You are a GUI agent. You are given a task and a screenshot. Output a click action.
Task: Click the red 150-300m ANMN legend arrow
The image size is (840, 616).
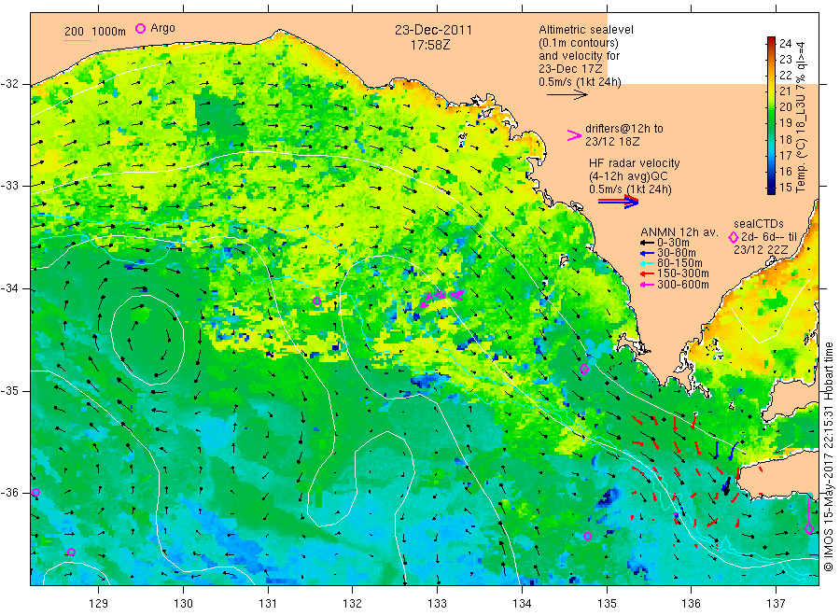point(647,273)
